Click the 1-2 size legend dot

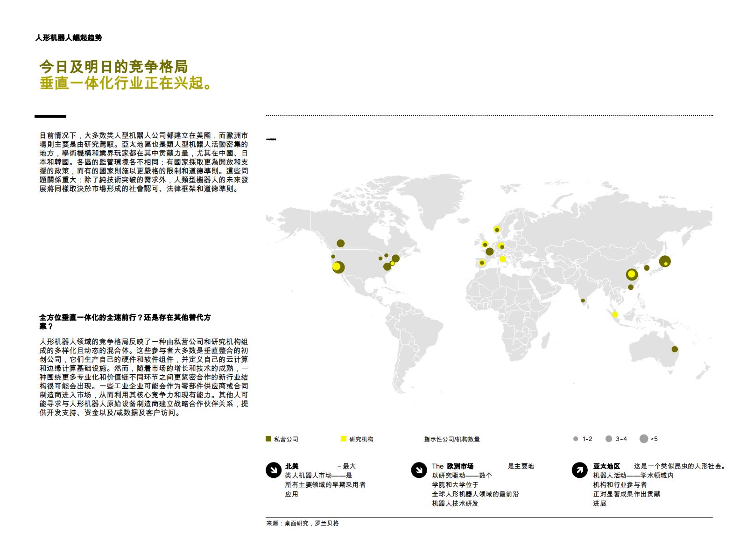[576, 439]
